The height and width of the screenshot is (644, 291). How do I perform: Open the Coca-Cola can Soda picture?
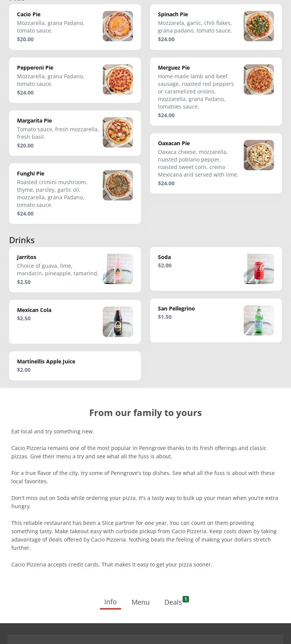tap(258, 269)
